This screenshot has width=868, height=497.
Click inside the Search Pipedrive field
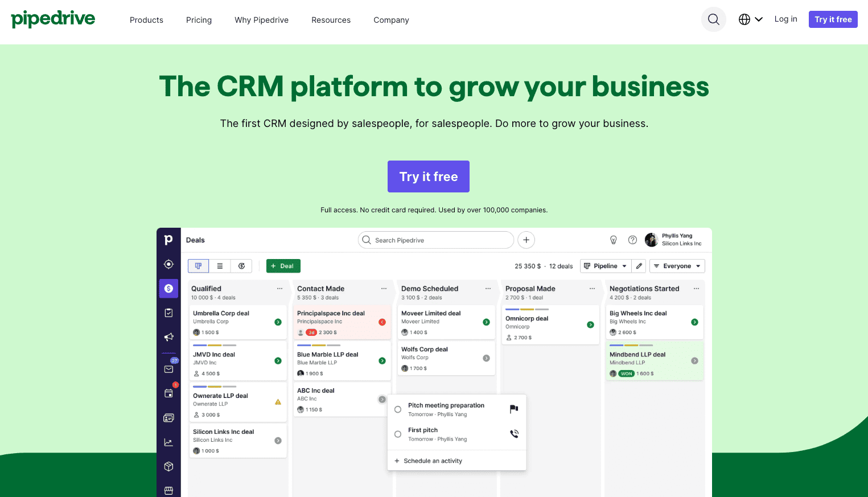coord(435,240)
